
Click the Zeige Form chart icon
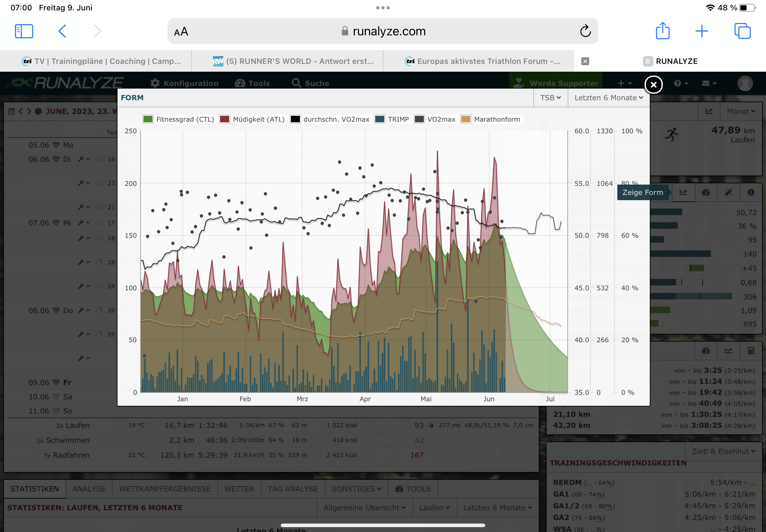pyautogui.click(x=683, y=192)
